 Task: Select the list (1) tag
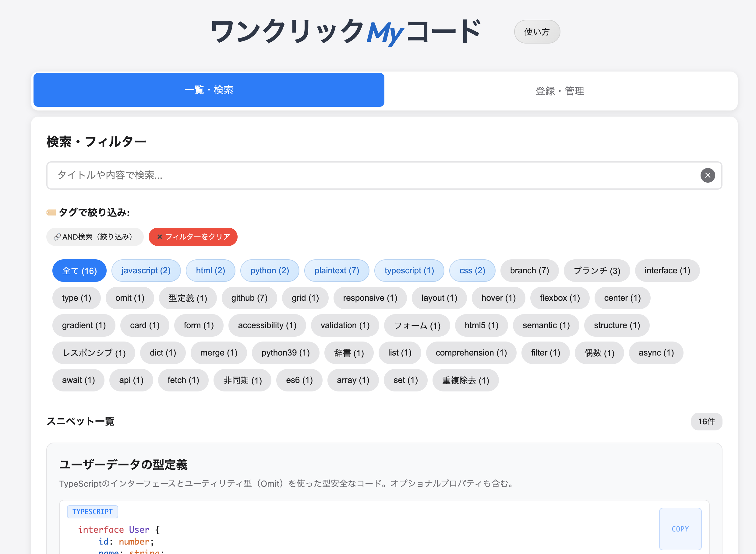coord(400,353)
